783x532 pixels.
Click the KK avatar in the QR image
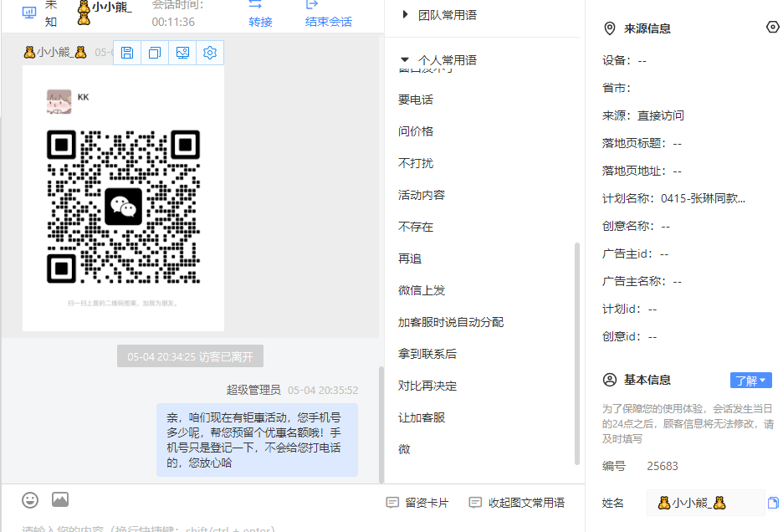click(59, 101)
